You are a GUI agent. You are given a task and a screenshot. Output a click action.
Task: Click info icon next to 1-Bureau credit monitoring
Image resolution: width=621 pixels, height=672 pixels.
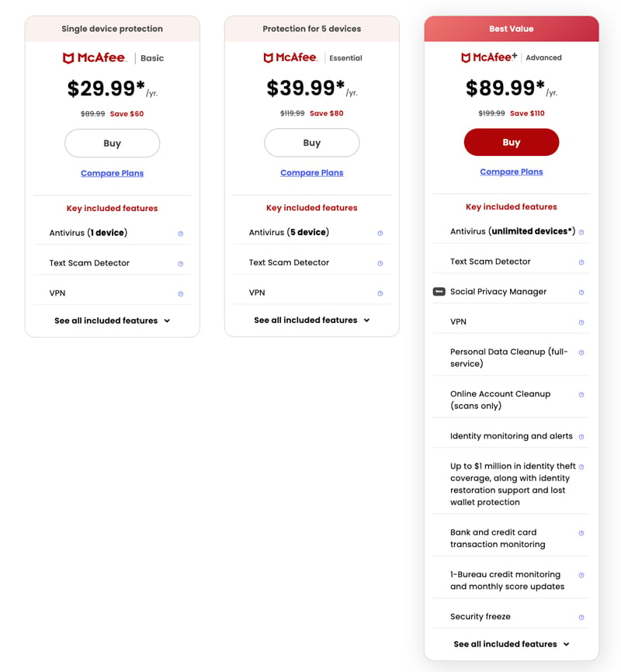tap(581, 575)
